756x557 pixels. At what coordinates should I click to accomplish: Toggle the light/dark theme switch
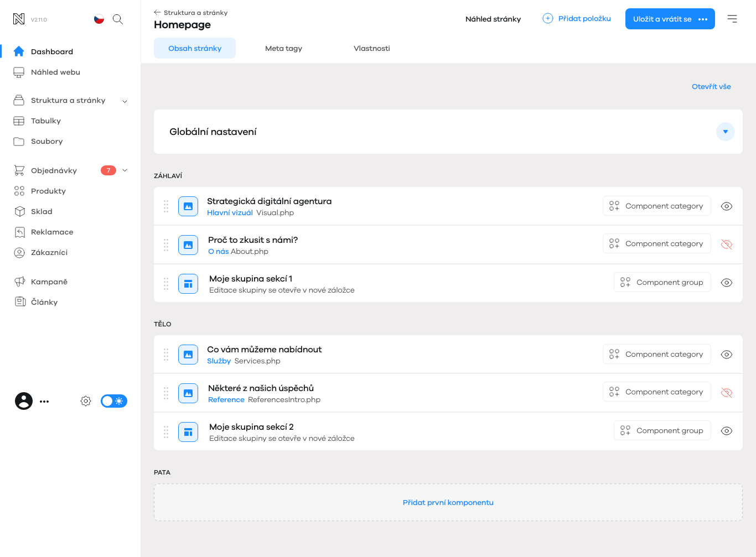pyautogui.click(x=114, y=401)
